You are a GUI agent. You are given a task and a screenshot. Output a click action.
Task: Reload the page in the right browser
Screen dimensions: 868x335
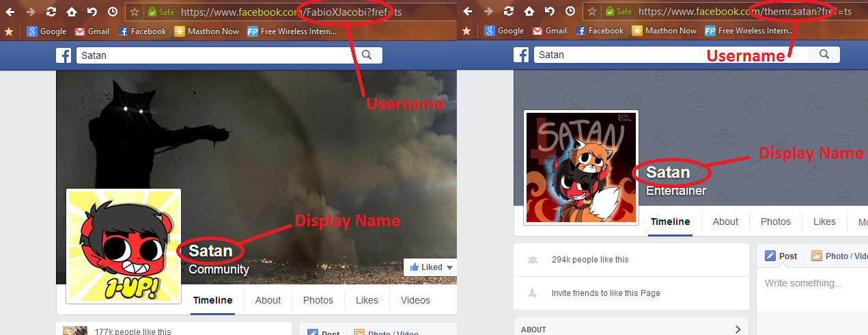(x=508, y=12)
